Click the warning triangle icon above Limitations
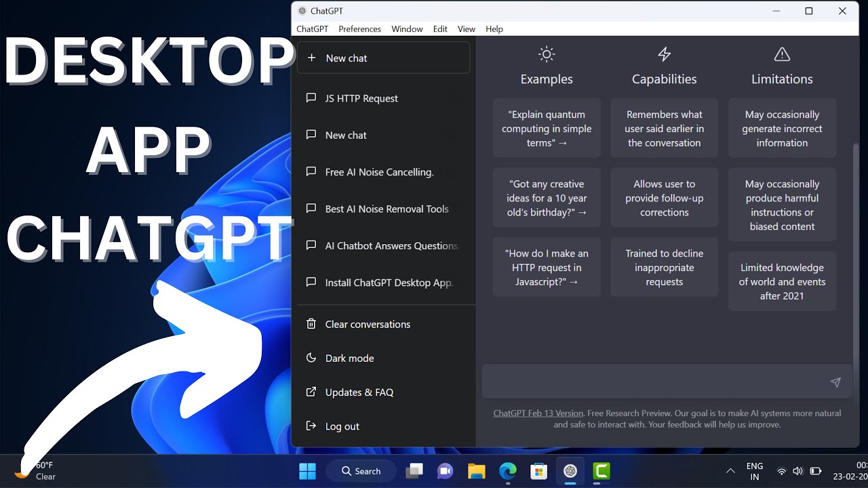868x488 pixels. 782,54
